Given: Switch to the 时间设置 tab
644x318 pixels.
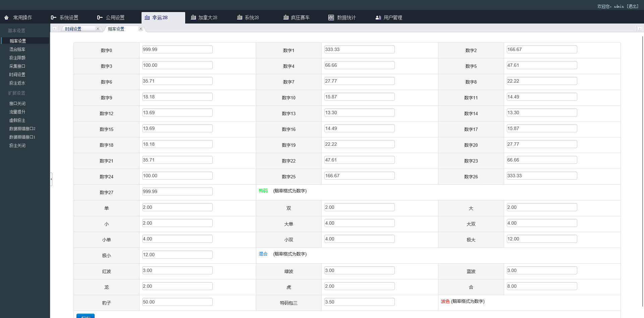Looking at the screenshot, I should tap(73, 29).
